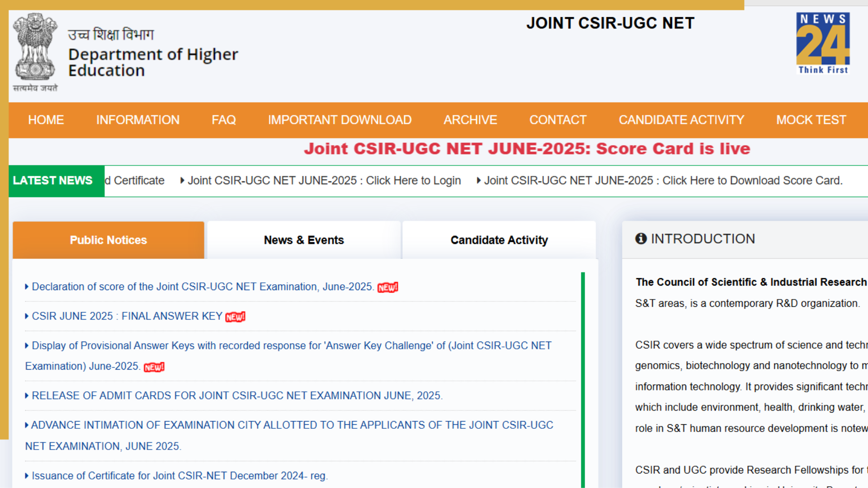Image resolution: width=868 pixels, height=488 pixels.
Task: Click arrow bullet before Download Score Card
Action: pos(479,180)
